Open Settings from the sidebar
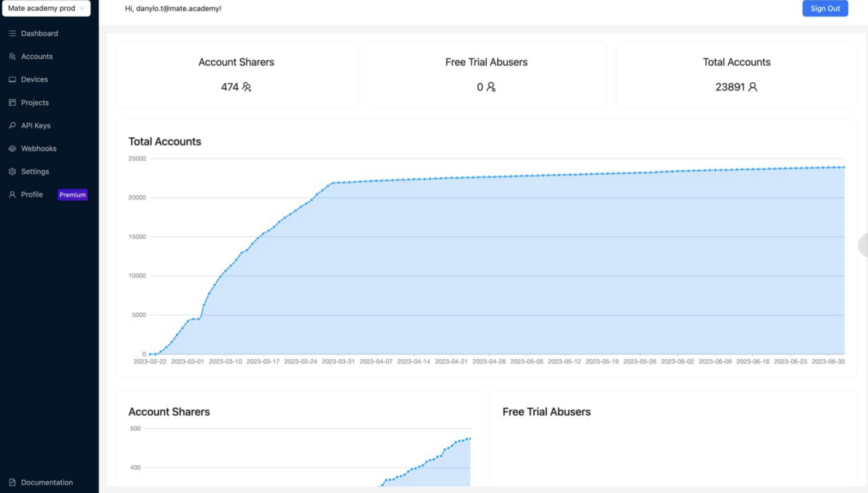The height and width of the screenshot is (493, 868). [35, 171]
